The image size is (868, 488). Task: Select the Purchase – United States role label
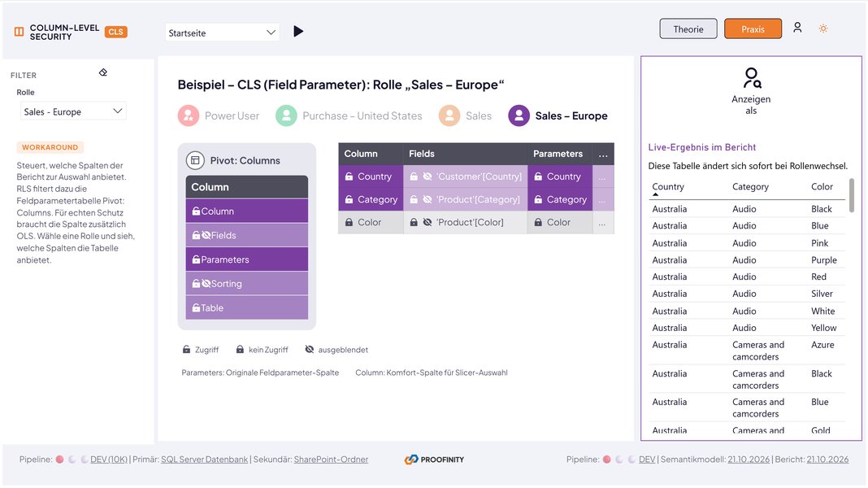click(x=362, y=115)
